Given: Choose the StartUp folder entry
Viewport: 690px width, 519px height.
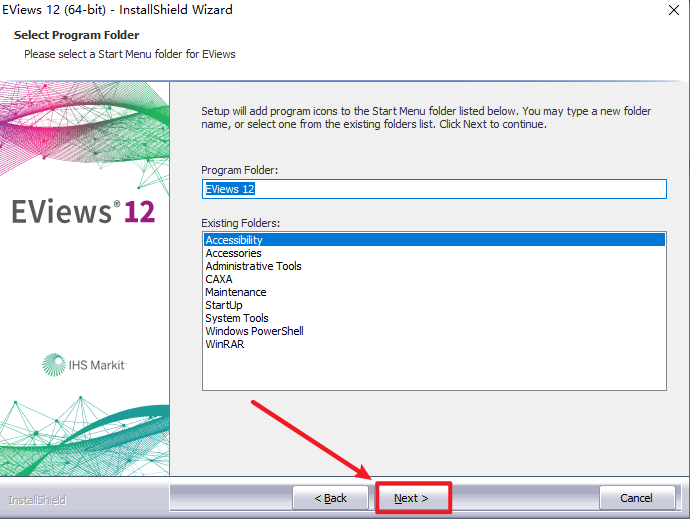Looking at the screenshot, I should (224, 305).
